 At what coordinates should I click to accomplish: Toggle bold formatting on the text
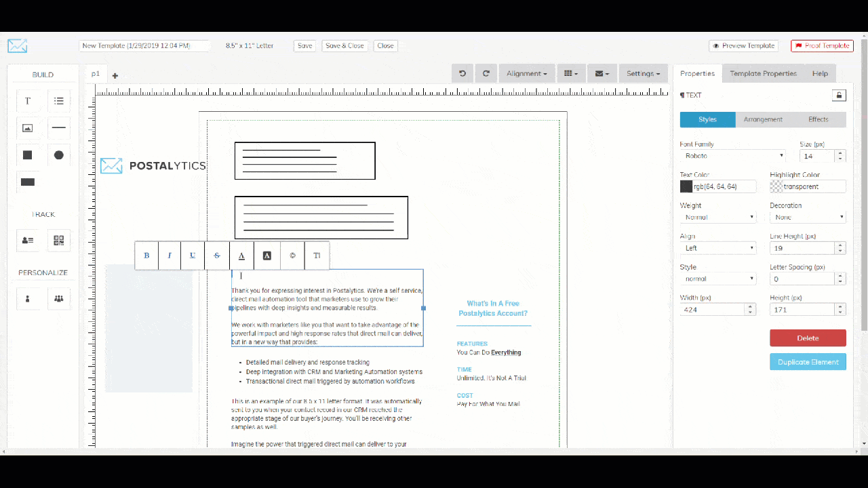click(x=146, y=255)
